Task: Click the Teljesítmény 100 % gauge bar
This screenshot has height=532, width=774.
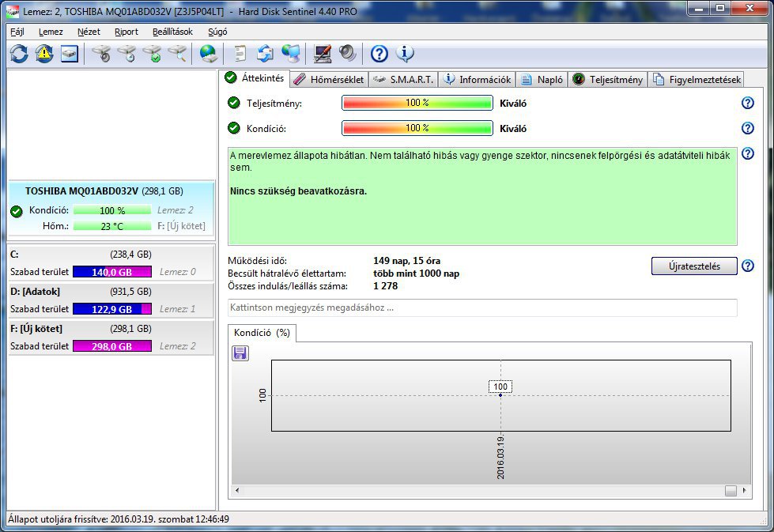Action: point(417,103)
